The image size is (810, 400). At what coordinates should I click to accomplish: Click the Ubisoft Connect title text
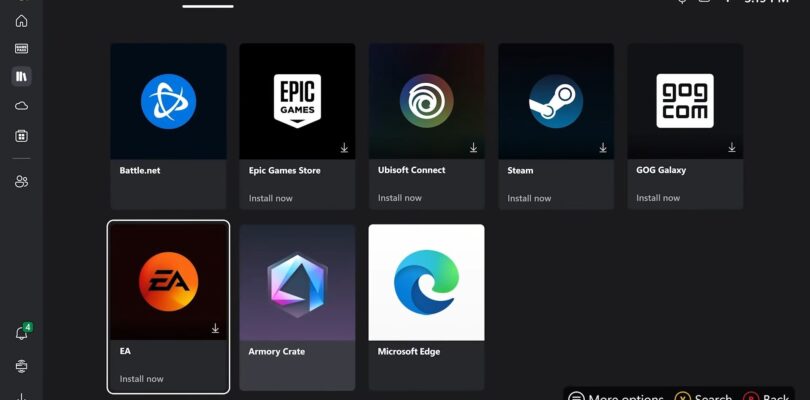tap(411, 170)
